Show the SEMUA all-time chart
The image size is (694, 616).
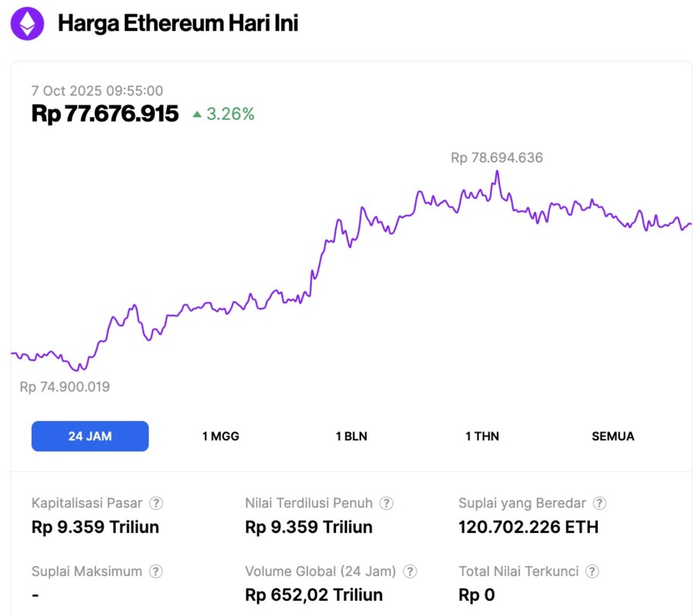tap(613, 436)
